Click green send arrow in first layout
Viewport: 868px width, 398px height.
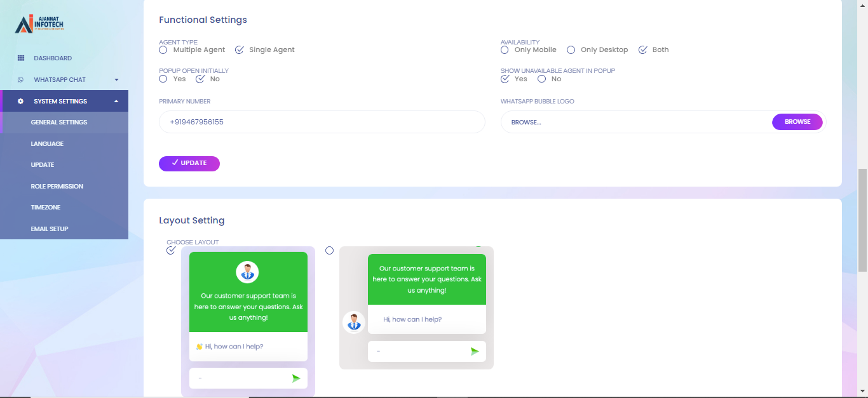[295, 378]
